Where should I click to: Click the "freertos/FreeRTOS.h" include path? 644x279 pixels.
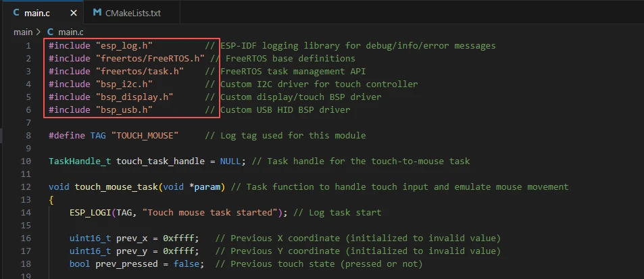coord(147,58)
